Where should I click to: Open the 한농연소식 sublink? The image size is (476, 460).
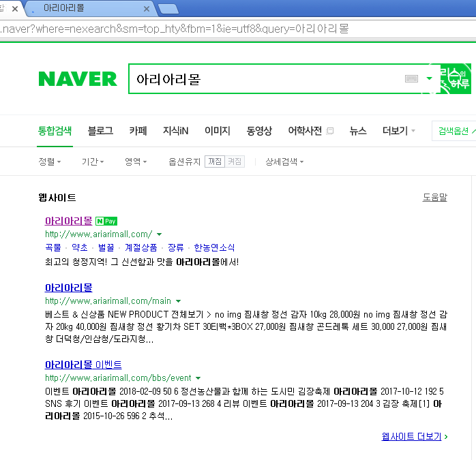pos(214,247)
